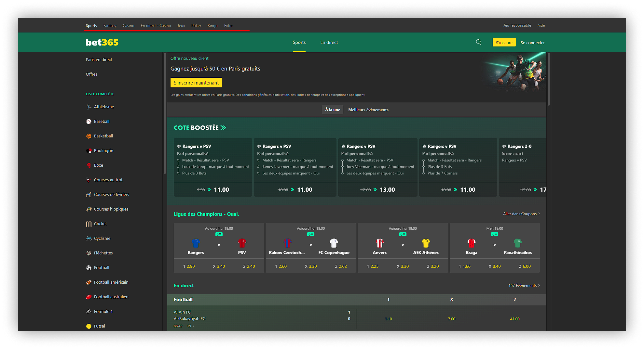Open the Futsal category
The width and height of the screenshot is (644, 349).
99,326
